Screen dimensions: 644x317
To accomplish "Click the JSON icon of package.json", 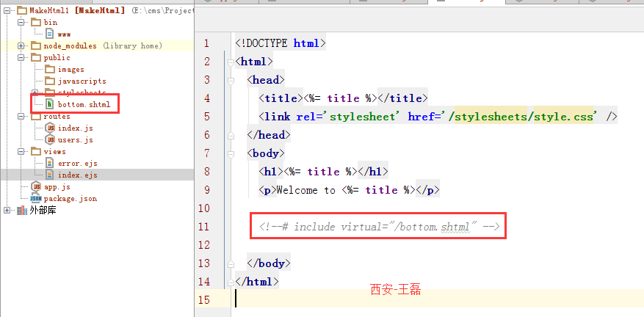I will click(x=36, y=198).
